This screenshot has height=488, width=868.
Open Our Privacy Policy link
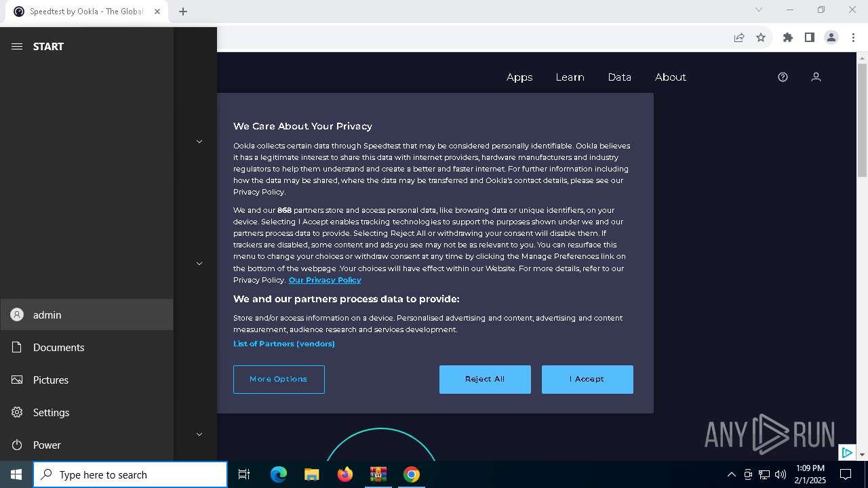325,280
